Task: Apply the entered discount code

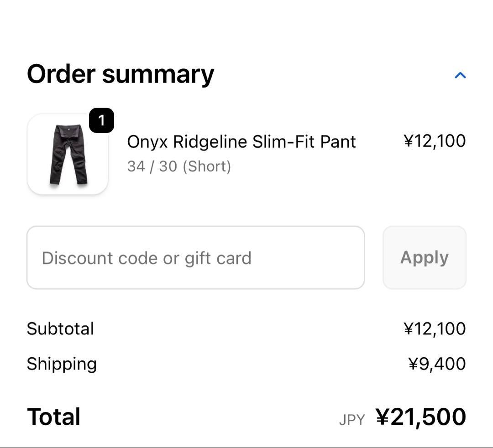Action: tap(424, 257)
